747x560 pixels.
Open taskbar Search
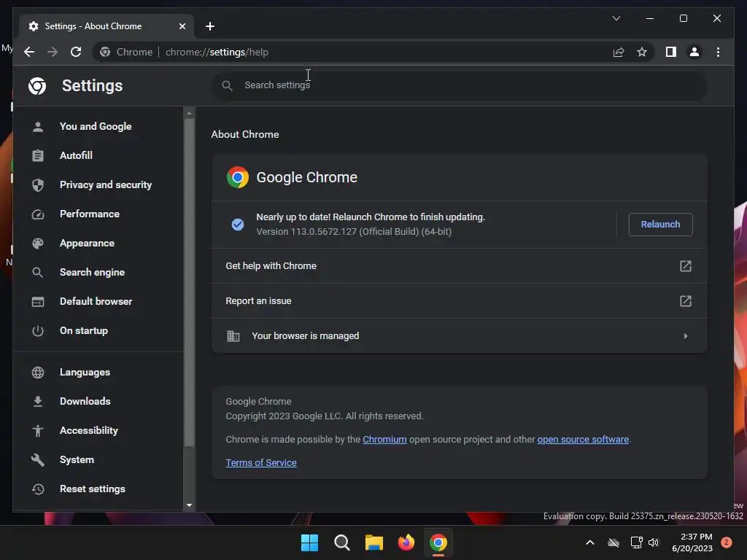[341, 542]
